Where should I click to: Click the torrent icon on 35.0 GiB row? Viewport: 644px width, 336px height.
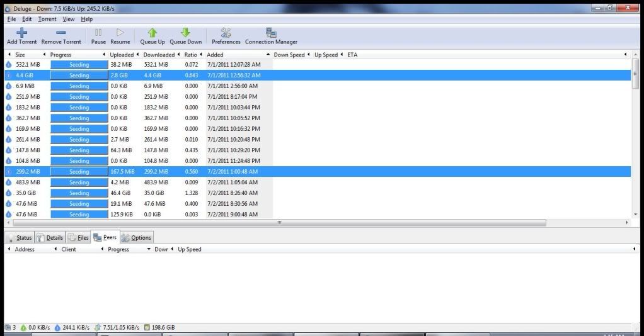point(9,193)
